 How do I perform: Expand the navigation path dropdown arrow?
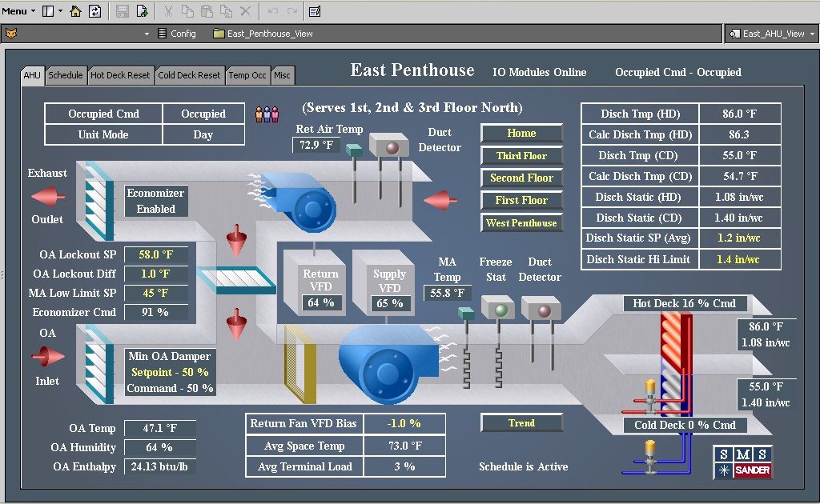click(147, 33)
